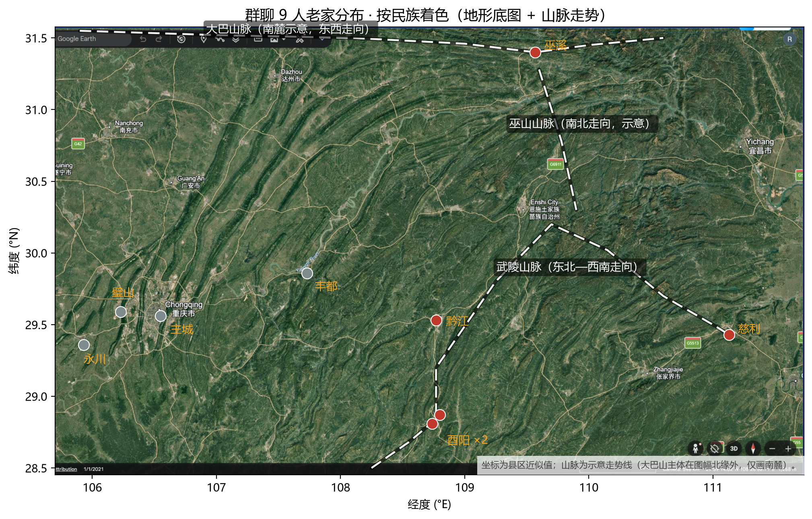Zoom in with the plus button

(788, 448)
